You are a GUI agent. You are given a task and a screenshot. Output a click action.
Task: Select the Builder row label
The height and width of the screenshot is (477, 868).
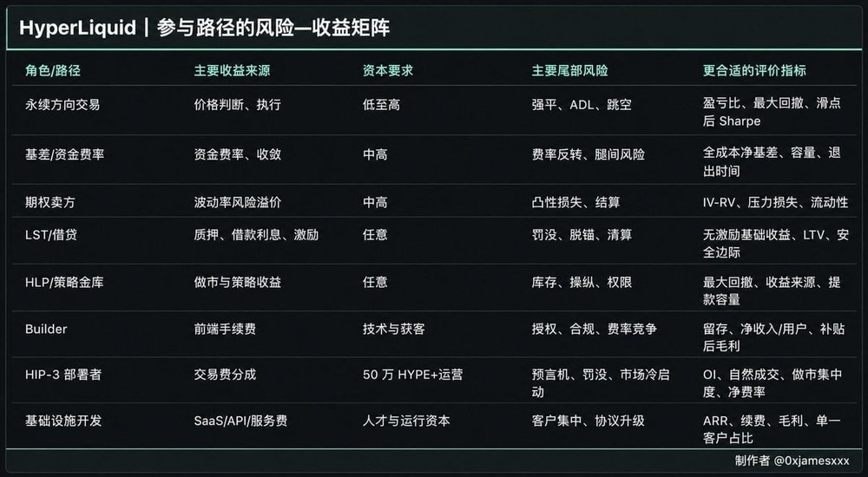coord(46,329)
